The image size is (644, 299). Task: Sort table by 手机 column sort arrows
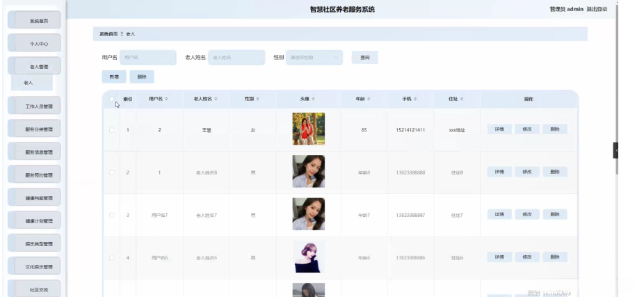[x=415, y=99]
